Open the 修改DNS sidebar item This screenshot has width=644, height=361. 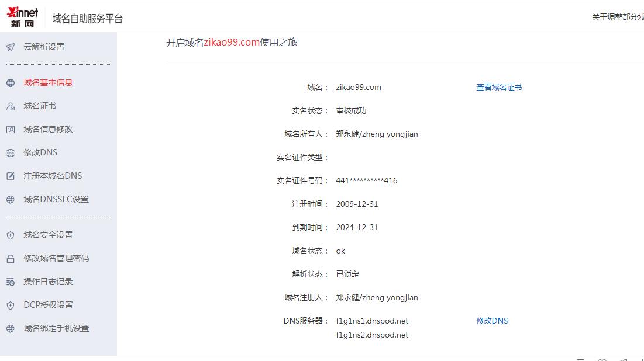tap(40, 152)
